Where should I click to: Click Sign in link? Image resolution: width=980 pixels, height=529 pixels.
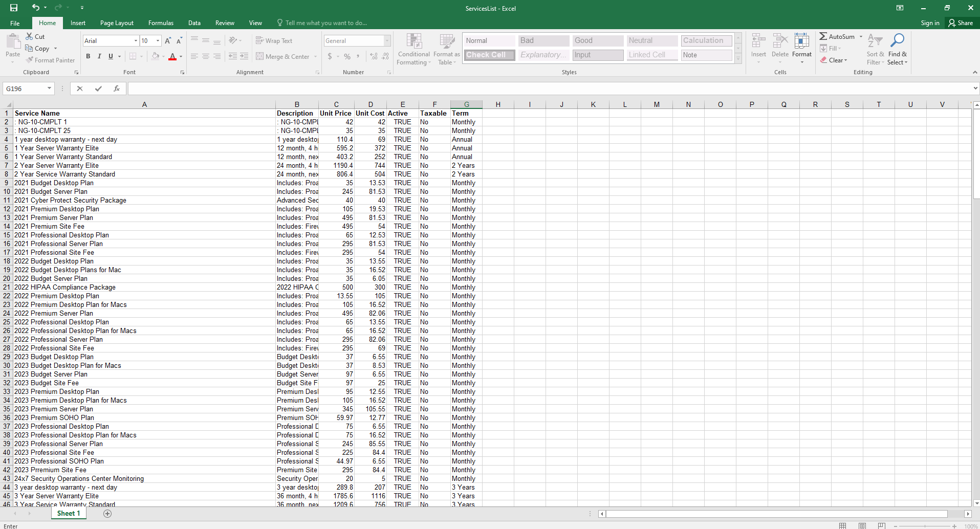(930, 23)
